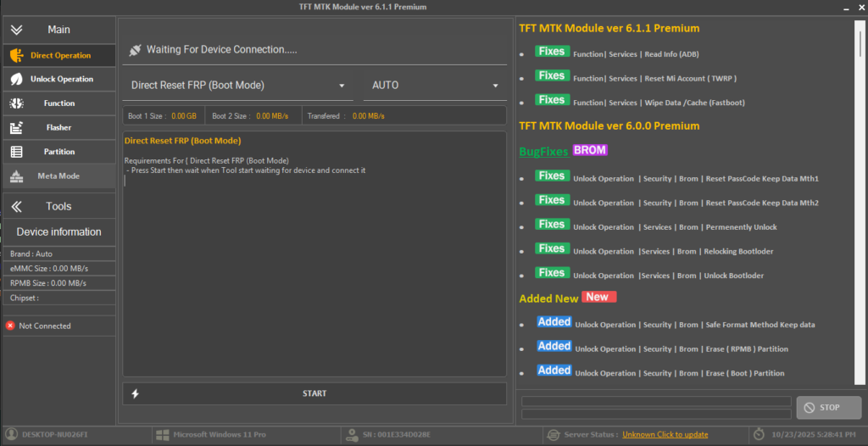Screen dimensions: 868x446
Task: Click Added badge for Erase ( Boot ) Partition
Action: tap(554, 370)
